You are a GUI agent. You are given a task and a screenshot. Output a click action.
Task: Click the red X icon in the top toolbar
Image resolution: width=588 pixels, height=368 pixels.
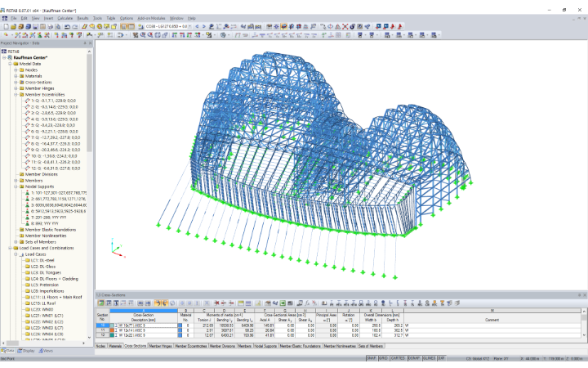pyautogui.click(x=345, y=27)
